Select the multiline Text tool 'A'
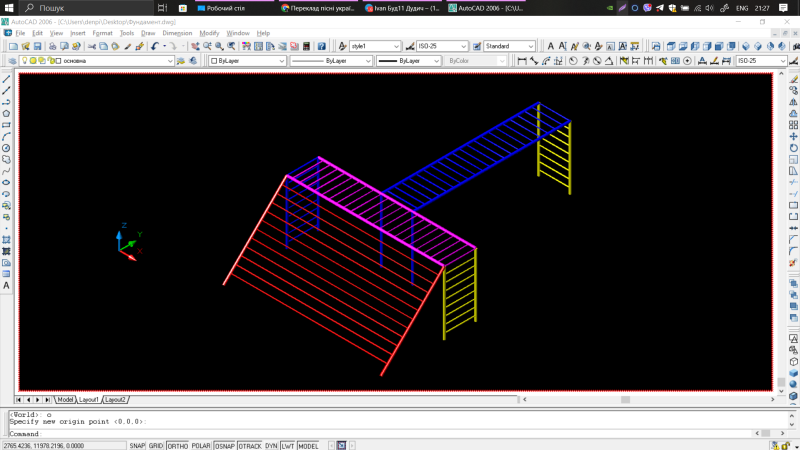Screen dimensions: 800x450 coord(6,285)
